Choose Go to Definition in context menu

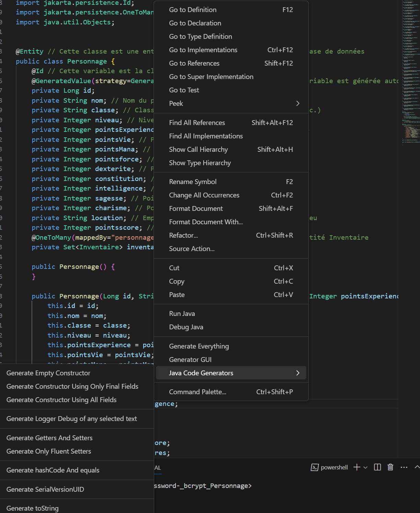(193, 10)
